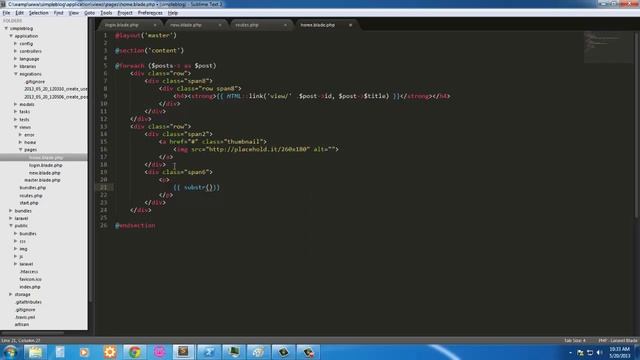640x360 pixels.
Task: Open login.blade.php in the sidebar
Action: 46,165
